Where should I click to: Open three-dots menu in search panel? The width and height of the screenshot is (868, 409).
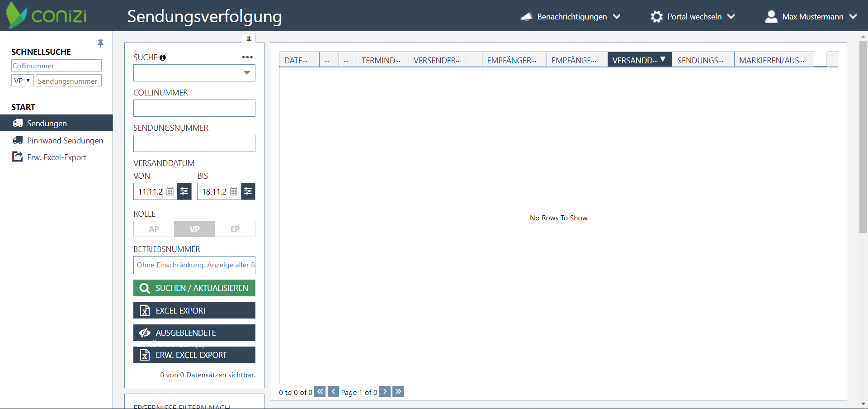(247, 57)
